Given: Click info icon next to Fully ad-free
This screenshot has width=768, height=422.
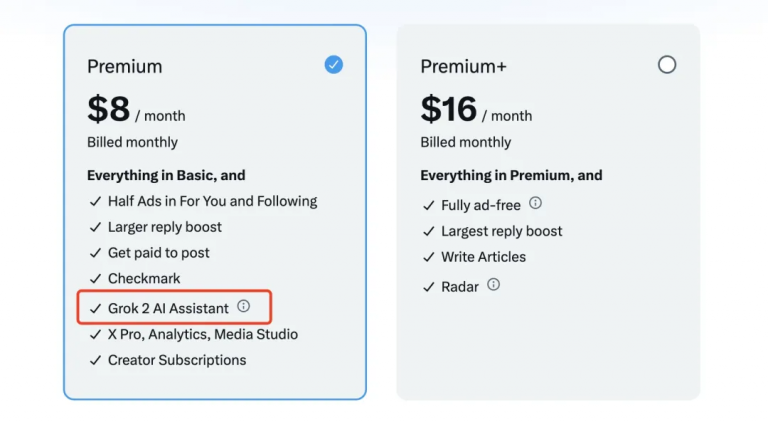Looking at the screenshot, I should pos(536,203).
